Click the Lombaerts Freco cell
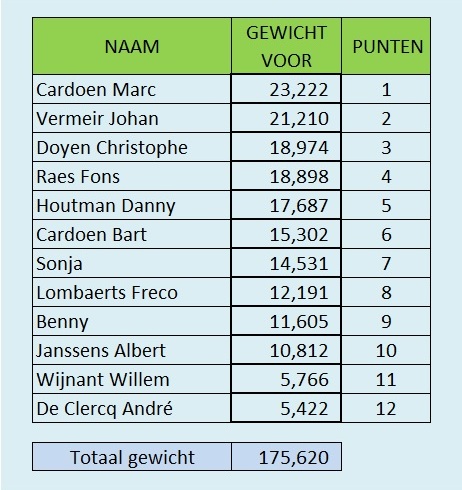 132,292
